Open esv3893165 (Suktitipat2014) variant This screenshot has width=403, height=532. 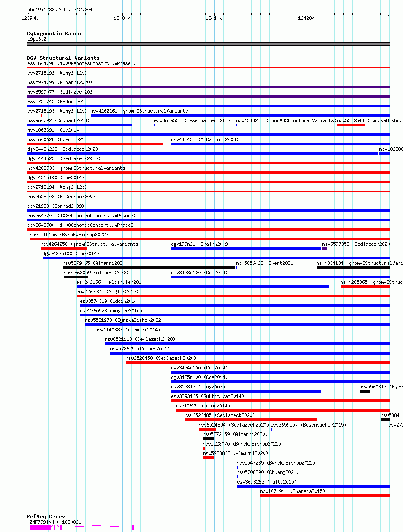(207, 396)
